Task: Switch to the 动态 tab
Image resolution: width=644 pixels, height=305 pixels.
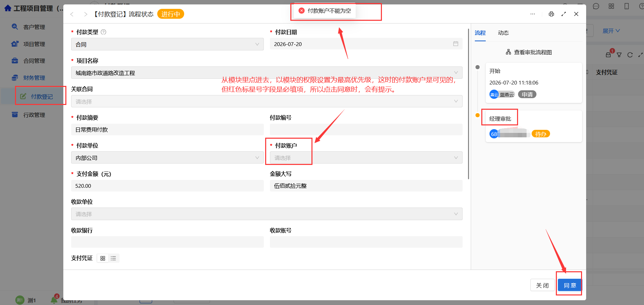Action: [x=503, y=33]
